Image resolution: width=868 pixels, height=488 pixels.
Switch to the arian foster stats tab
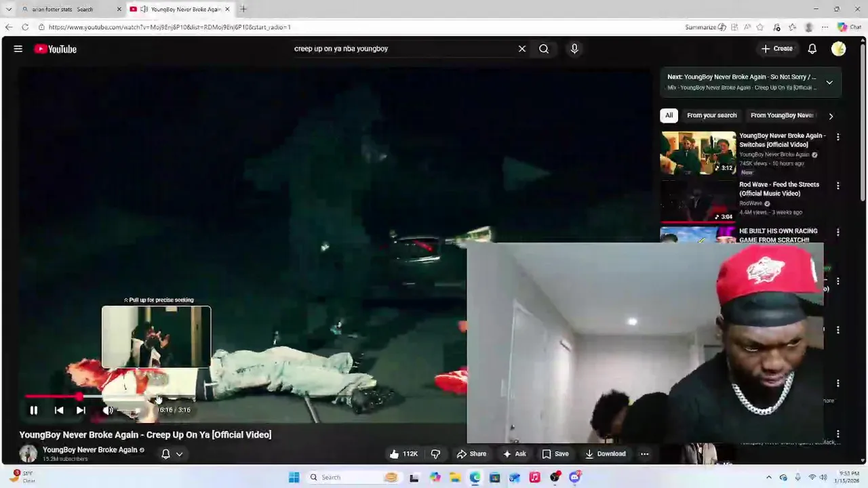click(66, 9)
